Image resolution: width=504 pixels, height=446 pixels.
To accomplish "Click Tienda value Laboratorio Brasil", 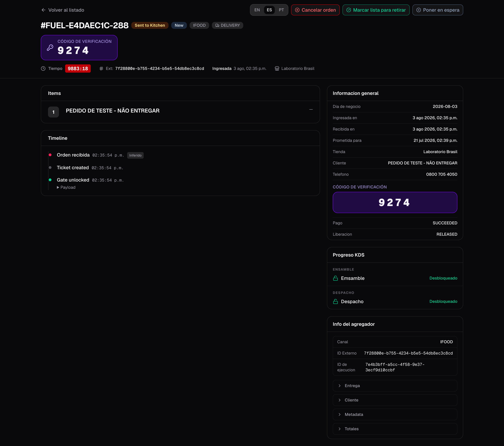I will coord(440,152).
